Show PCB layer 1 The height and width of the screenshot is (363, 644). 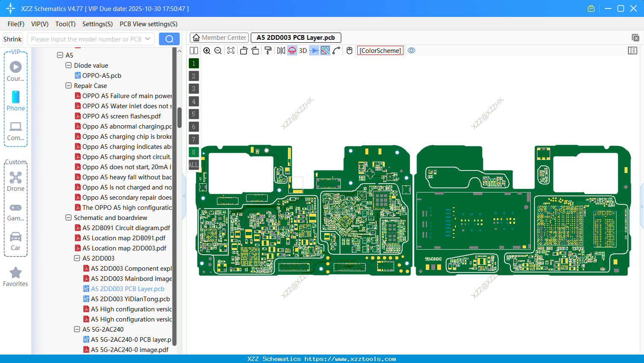[194, 63]
